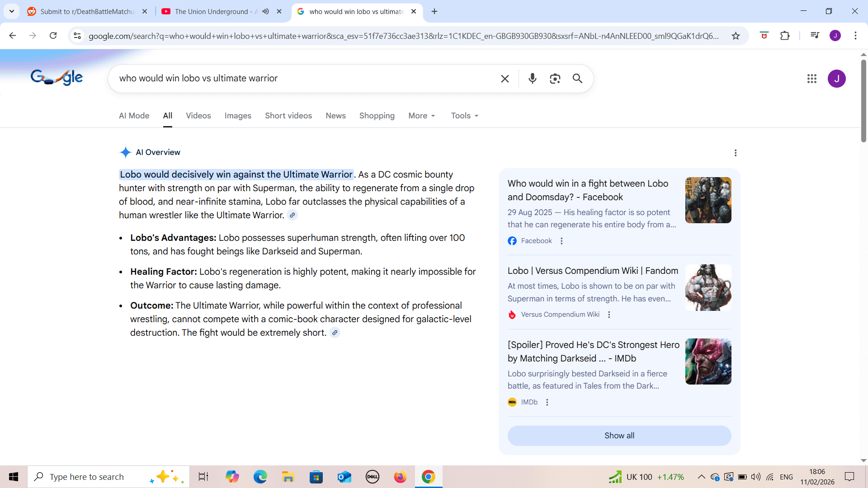
Task: Open Windows notification center icon
Action: pyautogui.click(x=850, y=477)
